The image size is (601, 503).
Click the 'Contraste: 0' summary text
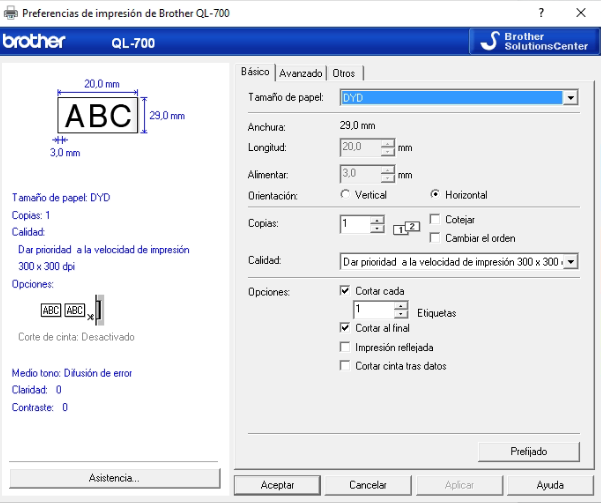40,407
